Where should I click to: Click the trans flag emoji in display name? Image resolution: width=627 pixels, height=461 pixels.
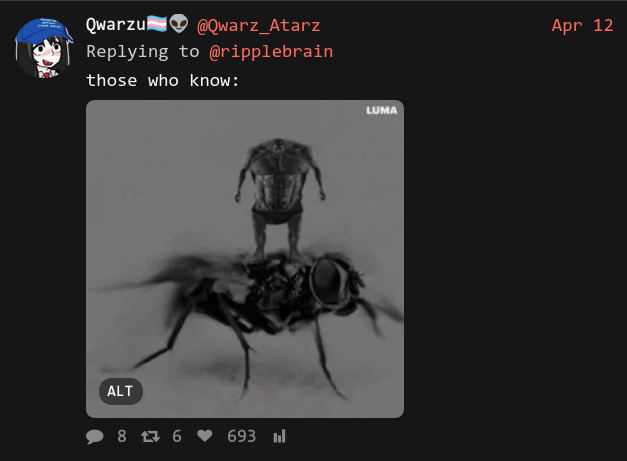pos(157,24)
